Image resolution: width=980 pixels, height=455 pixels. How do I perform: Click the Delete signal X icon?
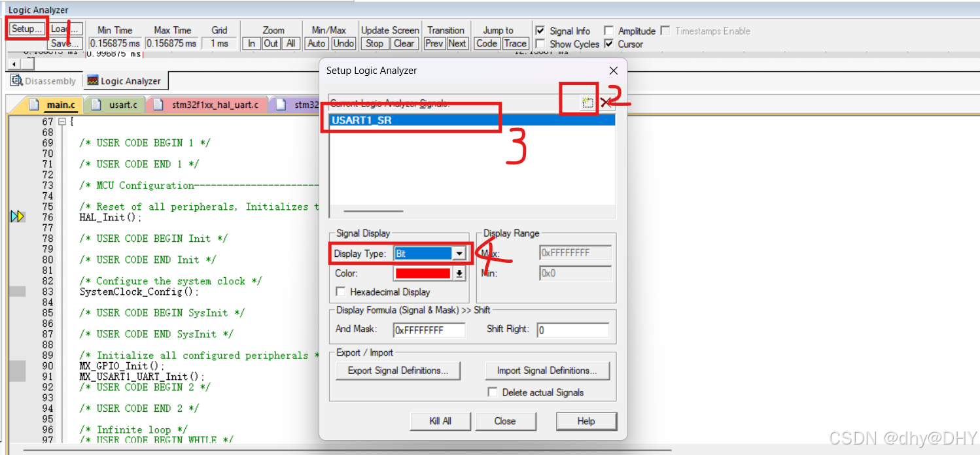tap(606, 103)
